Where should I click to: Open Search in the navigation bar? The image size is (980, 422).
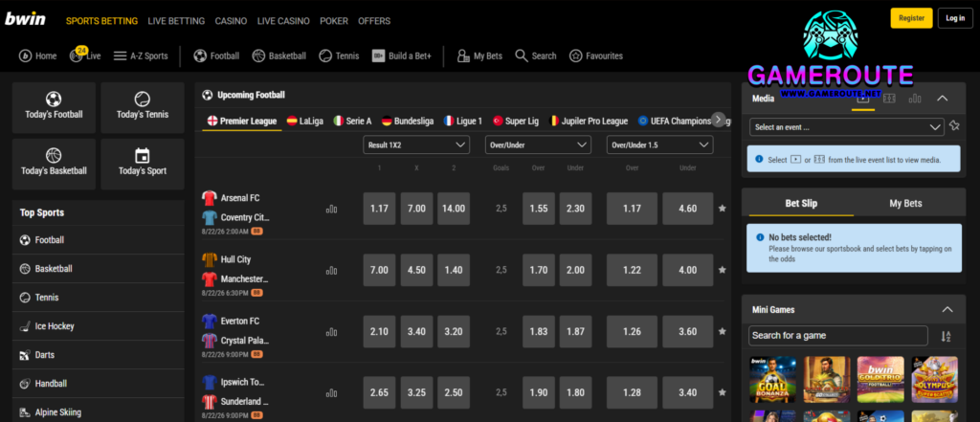(536, 56)
